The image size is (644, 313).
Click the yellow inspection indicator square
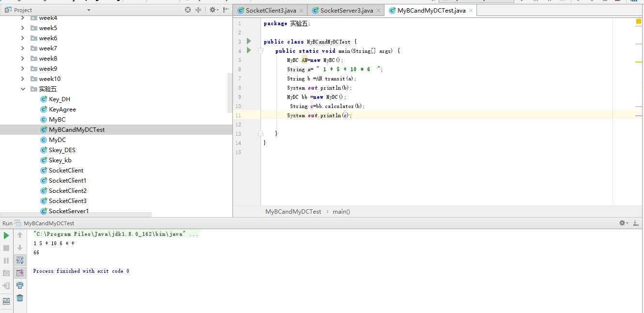click(639, 21)
